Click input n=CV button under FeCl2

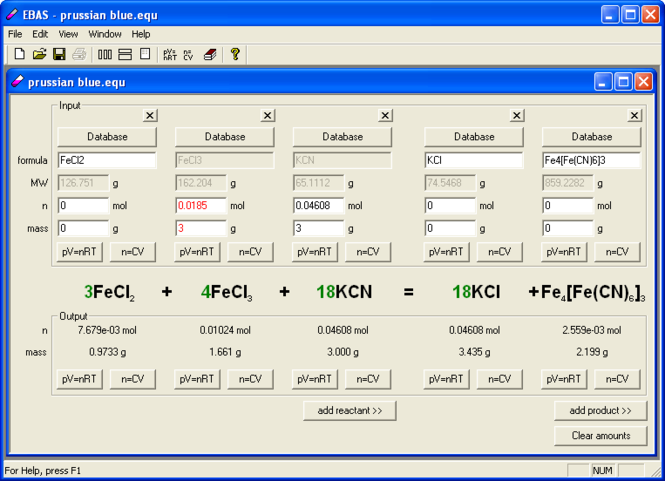click(x=133, y=252)
